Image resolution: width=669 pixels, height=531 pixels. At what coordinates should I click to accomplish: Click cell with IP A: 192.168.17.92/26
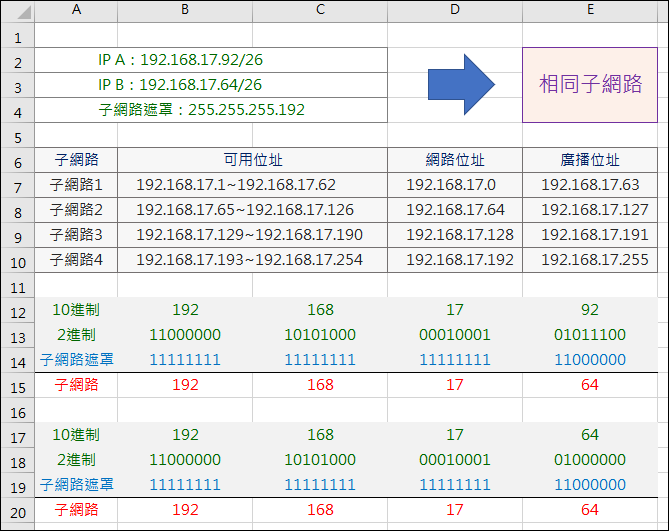[x=211, y=60]
